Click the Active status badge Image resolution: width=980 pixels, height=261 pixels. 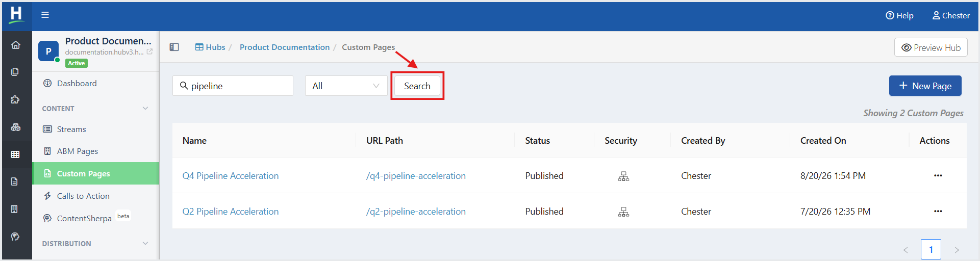pyautogui.click(x=77, y=63)
